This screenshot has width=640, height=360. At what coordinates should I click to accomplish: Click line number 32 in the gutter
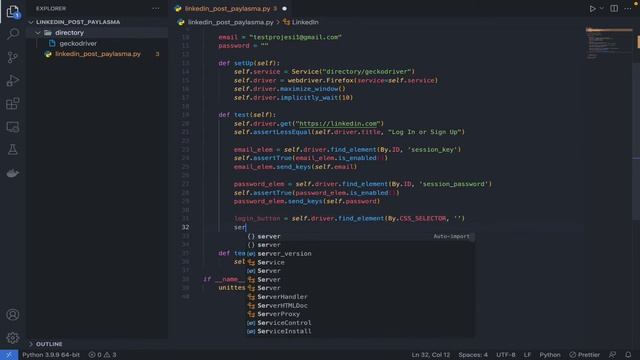(185, 227)
